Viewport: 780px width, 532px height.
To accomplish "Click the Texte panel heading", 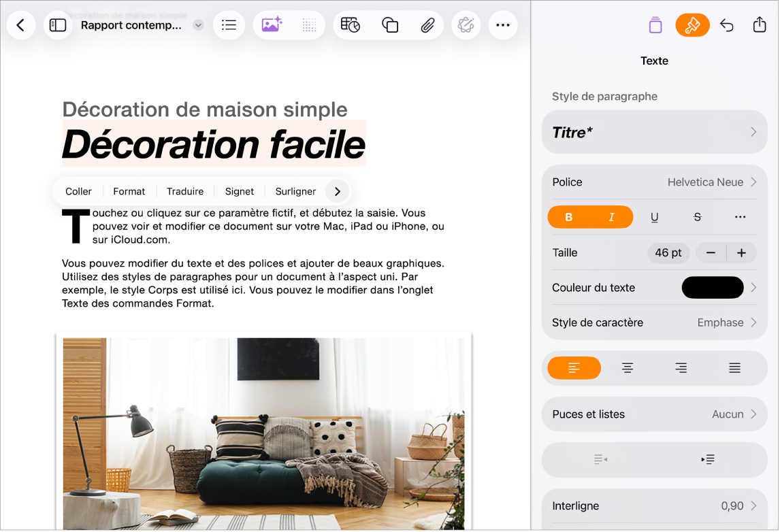I will pos(654,61).
